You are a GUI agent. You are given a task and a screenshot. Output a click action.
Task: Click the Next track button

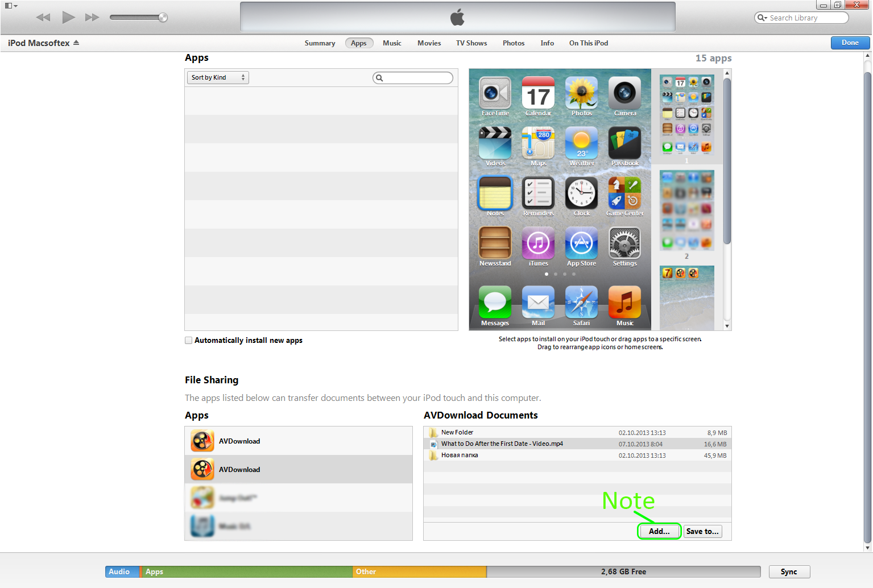[x=92, y=17]
